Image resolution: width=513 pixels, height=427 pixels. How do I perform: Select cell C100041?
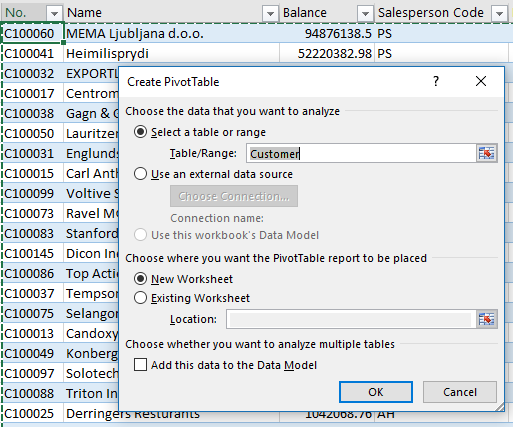click(x=33, y=53)
